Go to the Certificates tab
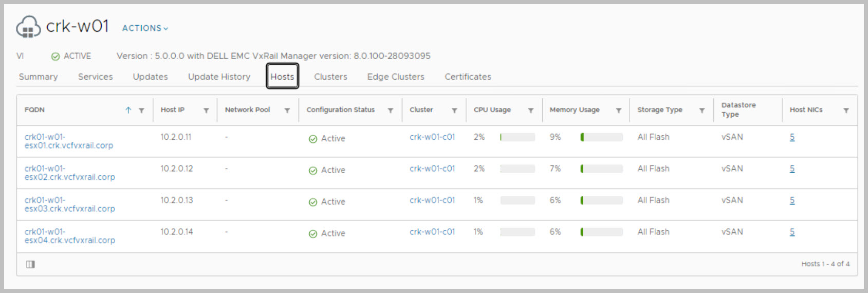868x293 pixels. (468, 77)
